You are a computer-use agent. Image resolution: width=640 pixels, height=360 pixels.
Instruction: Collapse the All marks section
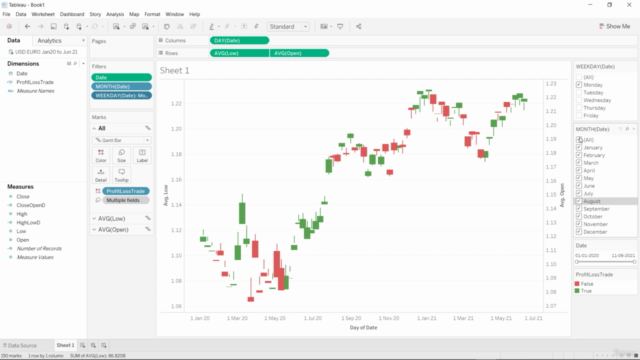[x=94, y=128]
